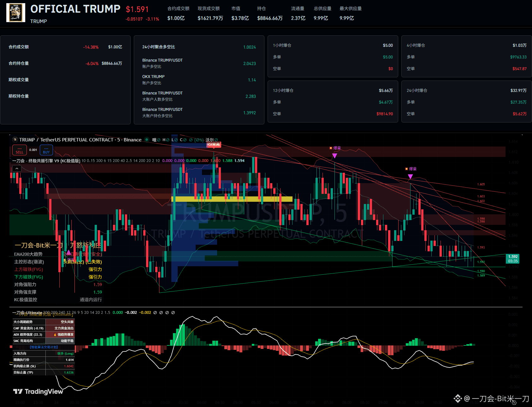This screenshot has height=407, width=532.
Task: Select the 一刀会 - 终极共振引擎 V9 indicator legend
Action: [46, 161]
